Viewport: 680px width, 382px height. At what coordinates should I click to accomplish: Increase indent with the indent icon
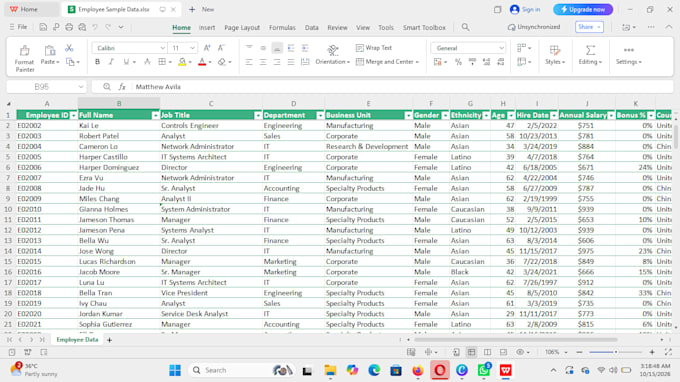(305, 48)
